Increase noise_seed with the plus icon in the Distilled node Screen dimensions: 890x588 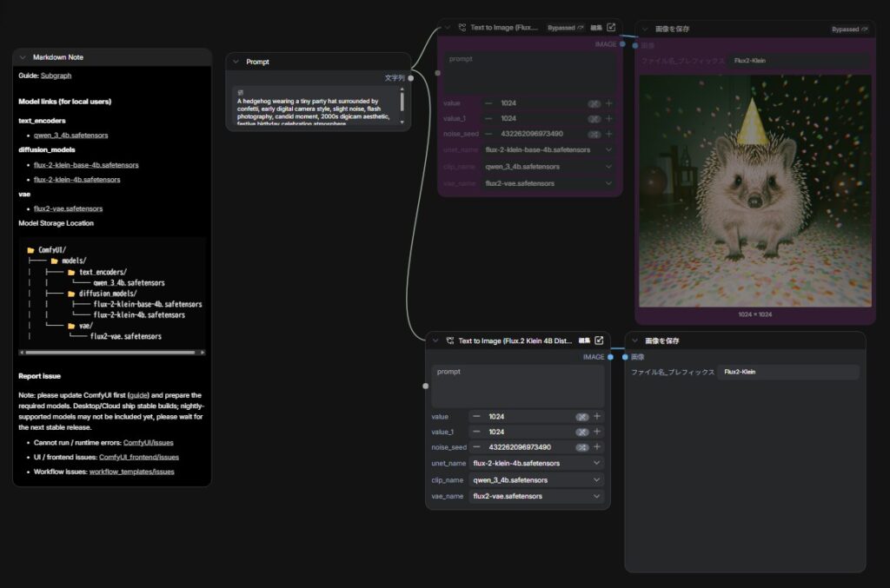click(x=597, y=447)
